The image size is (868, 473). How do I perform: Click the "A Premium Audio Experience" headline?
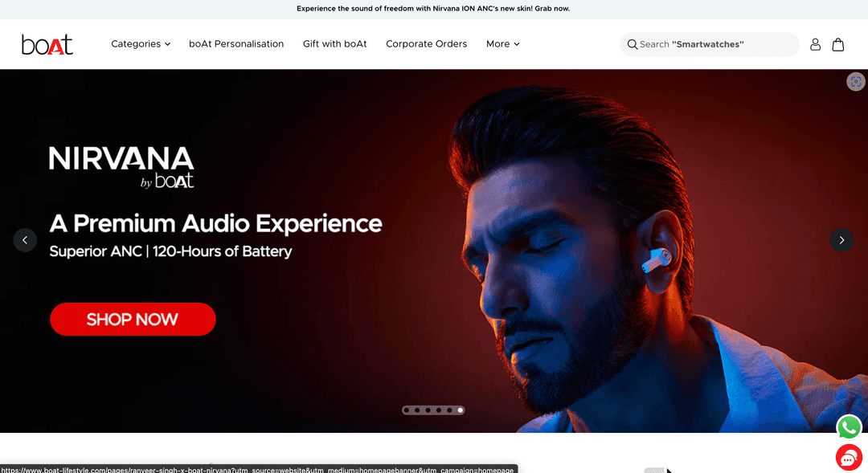click(x=216, y=224)
